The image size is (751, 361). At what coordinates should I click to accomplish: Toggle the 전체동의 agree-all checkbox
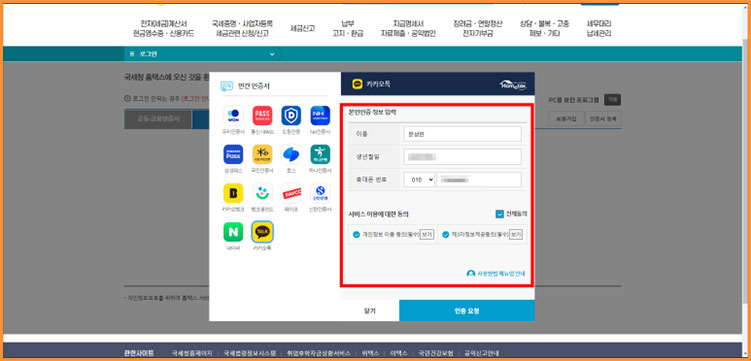[500, 214]
